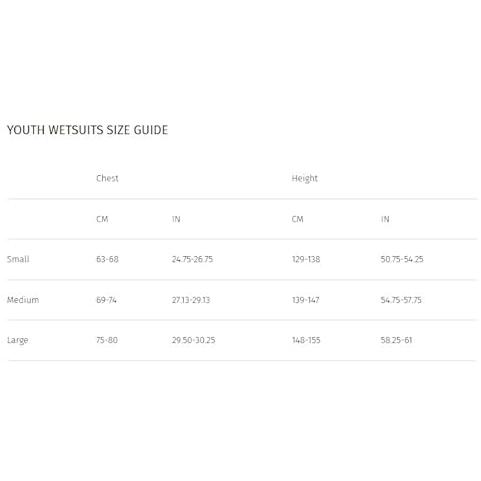Select the Small size row label
481x481 pixels.
[18, 259]
